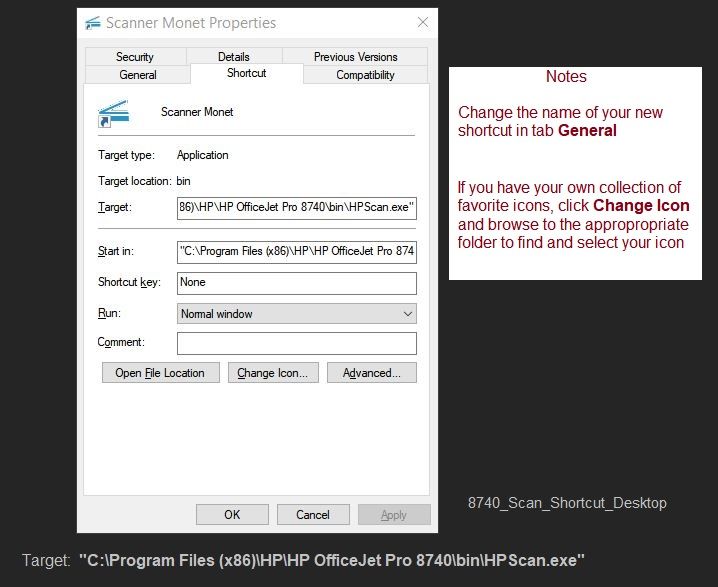Click the Open File Location button
Viewport: 718px width, 587px height.
point(161,373)
